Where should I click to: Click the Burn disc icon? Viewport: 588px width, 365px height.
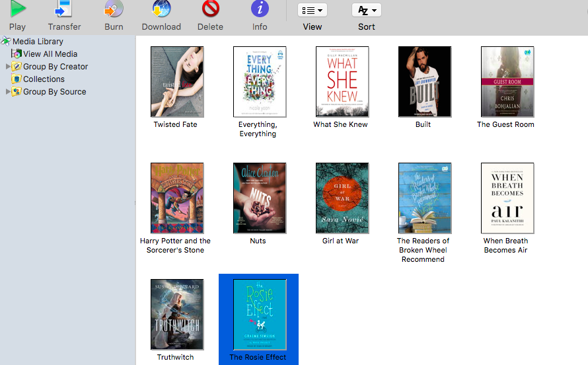click(114, 9)
